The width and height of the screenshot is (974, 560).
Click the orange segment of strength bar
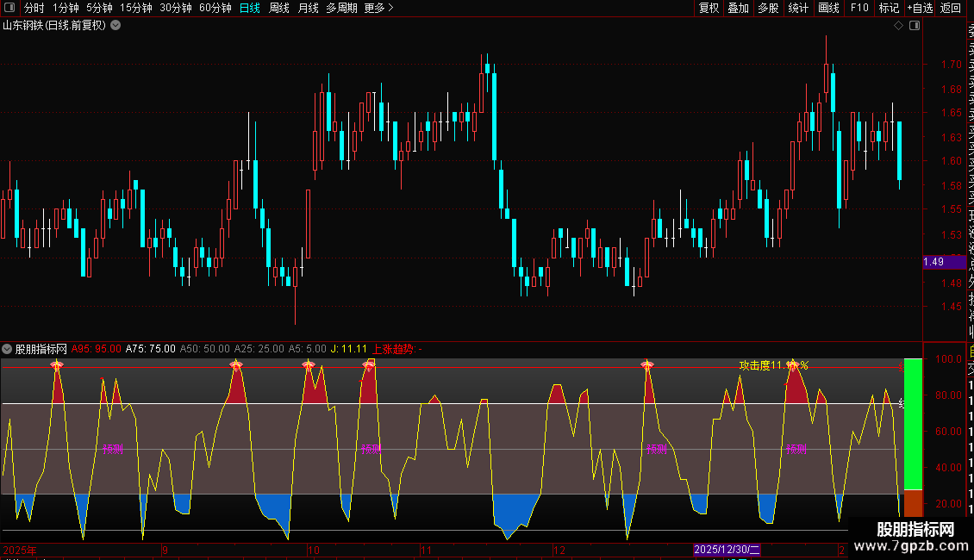pyautogui.click(x=913, y=503)
